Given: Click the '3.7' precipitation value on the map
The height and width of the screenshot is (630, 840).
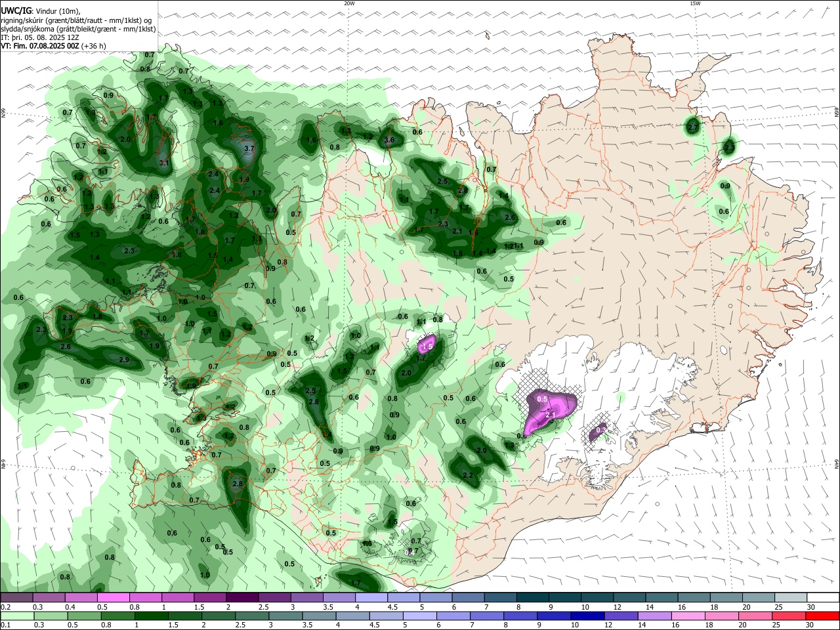Looking at the screenshot, I should click(x=249, y=149).
